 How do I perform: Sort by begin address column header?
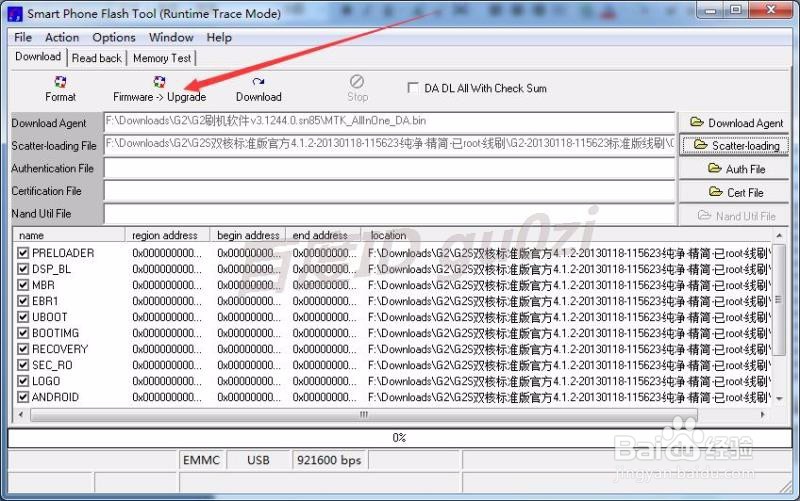coord(248,235)
